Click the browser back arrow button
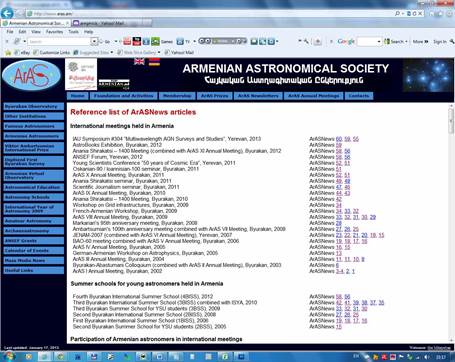The height and width of the screenshot is (362, 455). click(7, 13)
